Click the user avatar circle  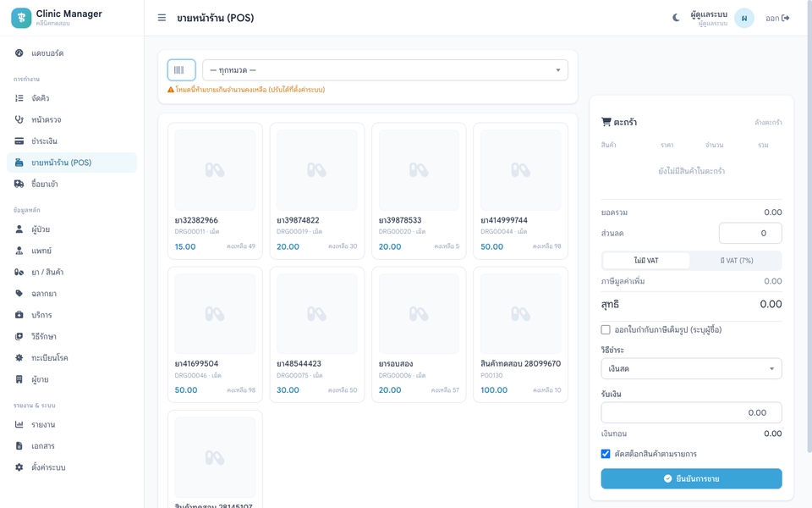coord(744,18)
